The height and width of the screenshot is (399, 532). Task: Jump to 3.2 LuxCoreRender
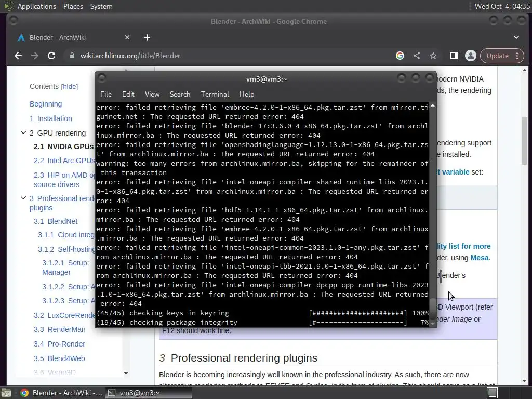[x=64, y=315]
